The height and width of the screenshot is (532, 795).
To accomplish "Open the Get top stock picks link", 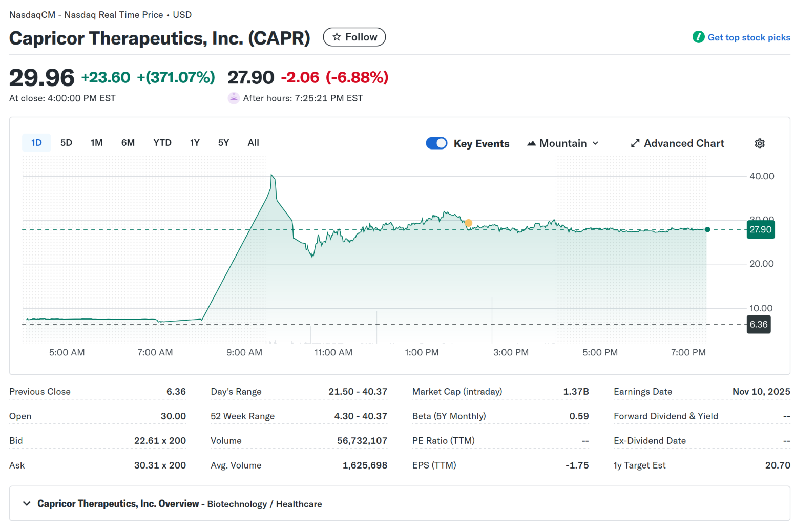I will click(748, 37).
